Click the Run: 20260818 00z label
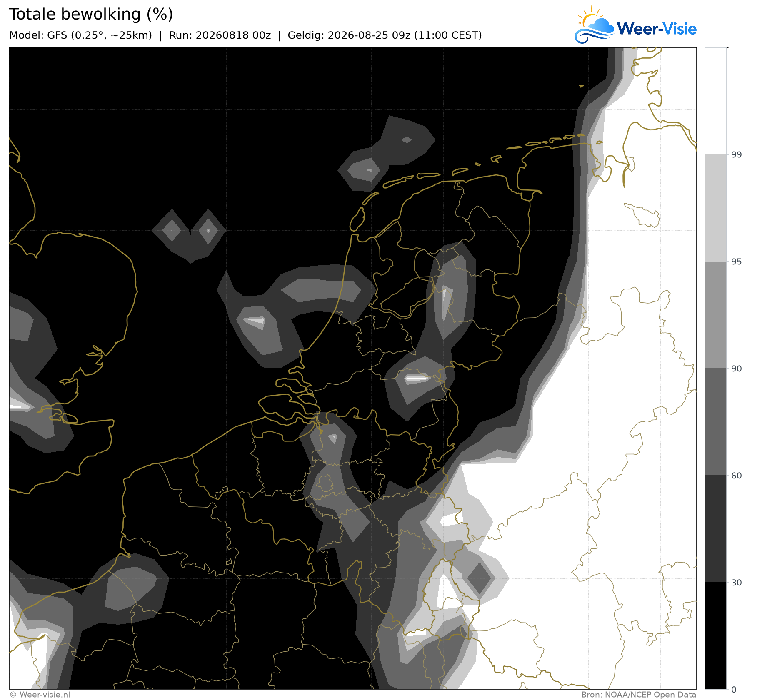The height and width of the screenshot is (700, 760). coord(220,35)
